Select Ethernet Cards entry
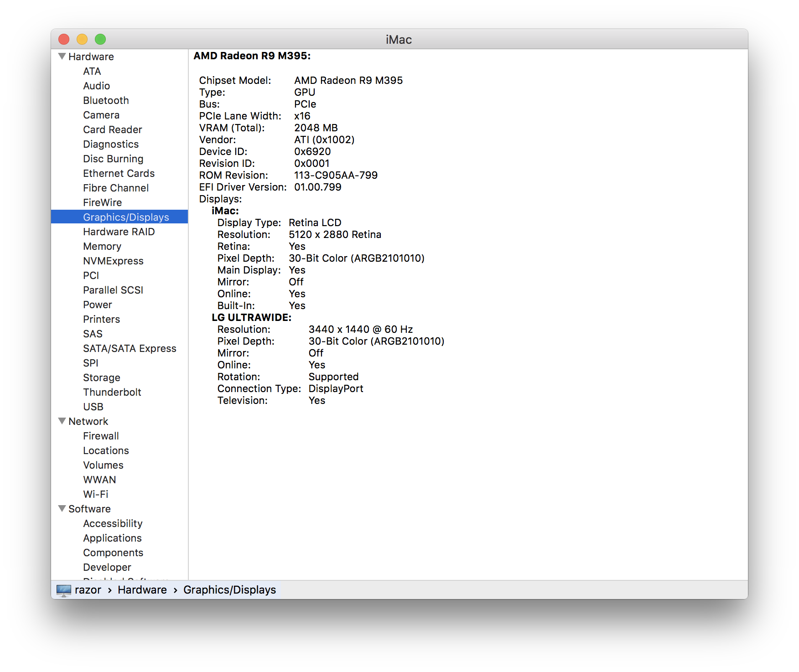Screen dimensions: 799x672 119,173
